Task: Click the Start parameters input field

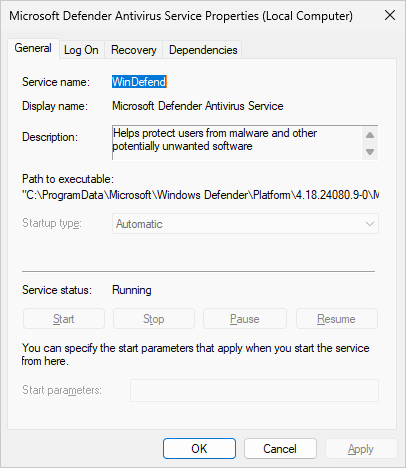Action: 254,390
